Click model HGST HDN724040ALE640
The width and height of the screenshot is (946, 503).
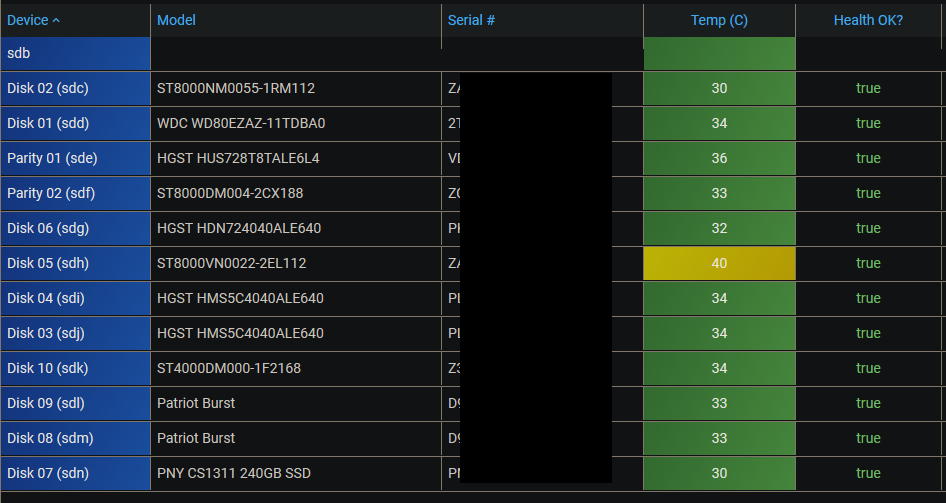[239, 228]
